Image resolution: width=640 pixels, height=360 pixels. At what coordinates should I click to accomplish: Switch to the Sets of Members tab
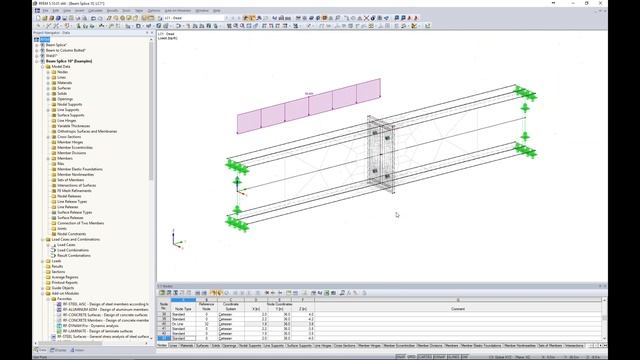[550, 346]
